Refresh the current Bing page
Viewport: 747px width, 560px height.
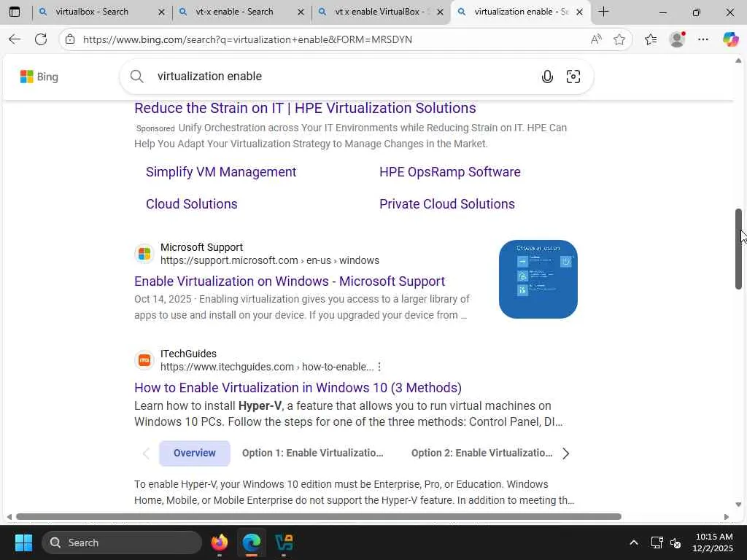click(x=41, y=39)
